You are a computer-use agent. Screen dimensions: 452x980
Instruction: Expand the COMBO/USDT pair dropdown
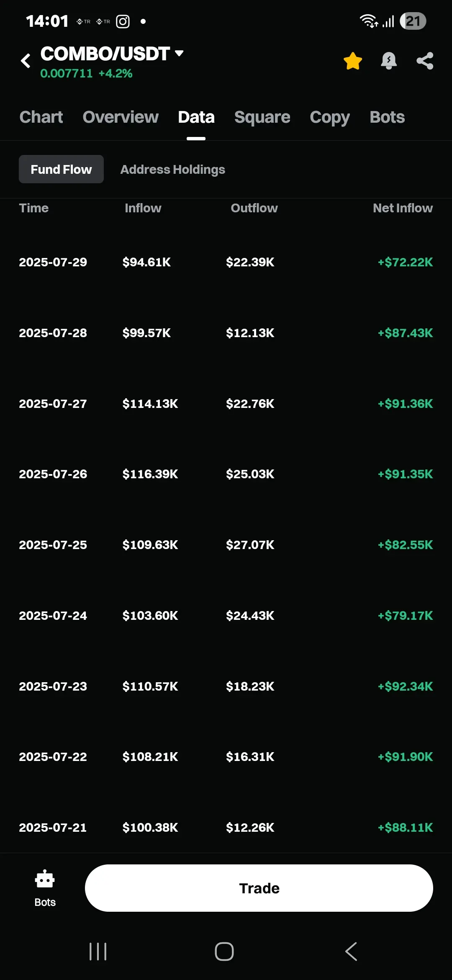[179, 53]
